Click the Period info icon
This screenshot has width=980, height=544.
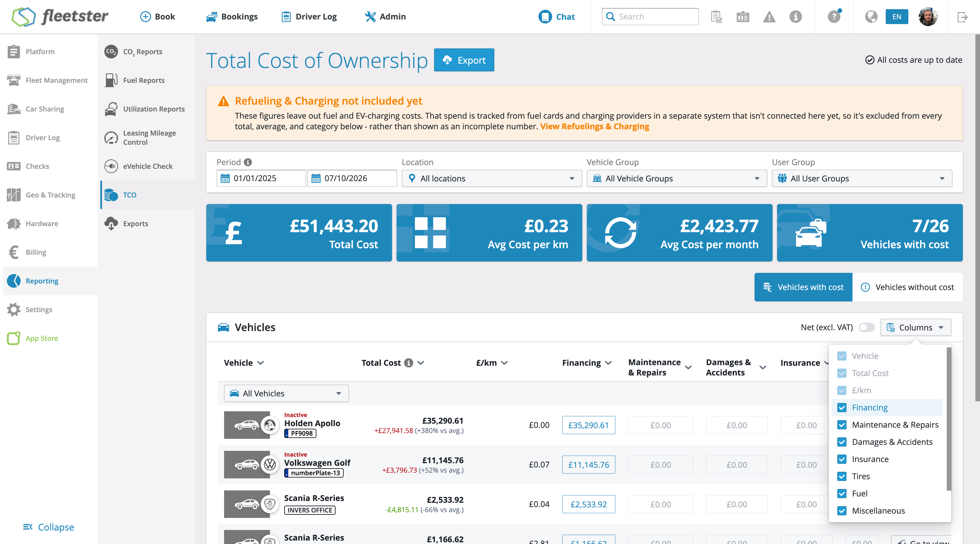248,162
